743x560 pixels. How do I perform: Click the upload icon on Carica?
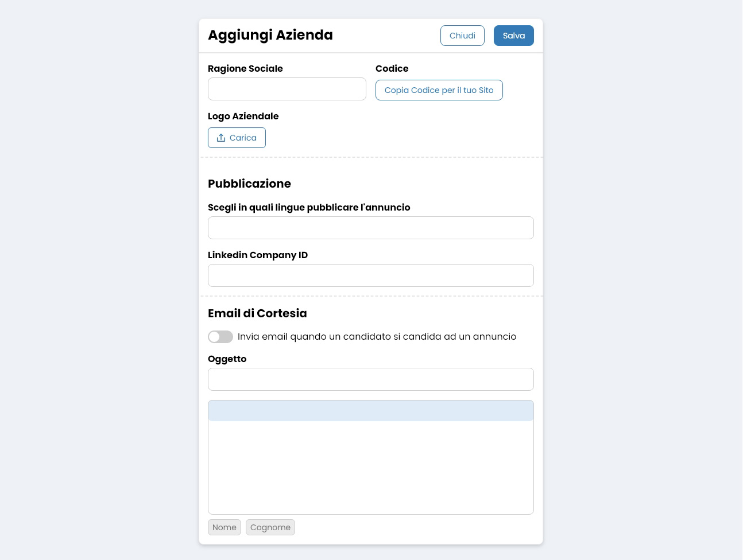(x=221, y=138)
